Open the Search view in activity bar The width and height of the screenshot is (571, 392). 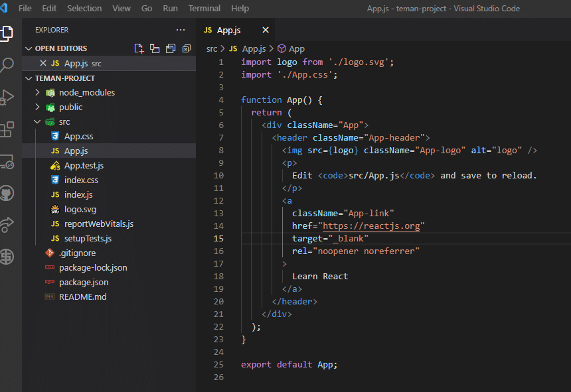7,65
